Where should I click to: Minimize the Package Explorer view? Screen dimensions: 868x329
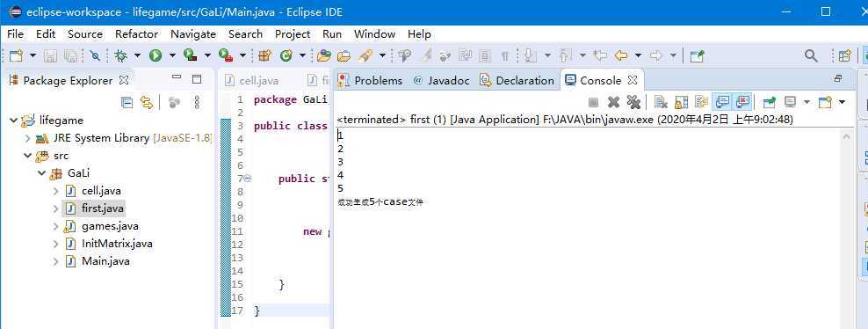click(177, 78)
